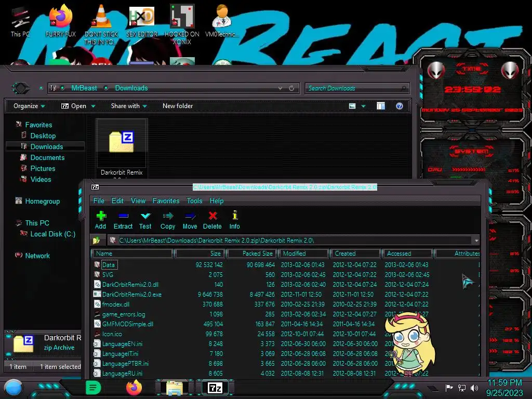
Task: Sort by the Size column header
Action: click(x=200, y=254)
